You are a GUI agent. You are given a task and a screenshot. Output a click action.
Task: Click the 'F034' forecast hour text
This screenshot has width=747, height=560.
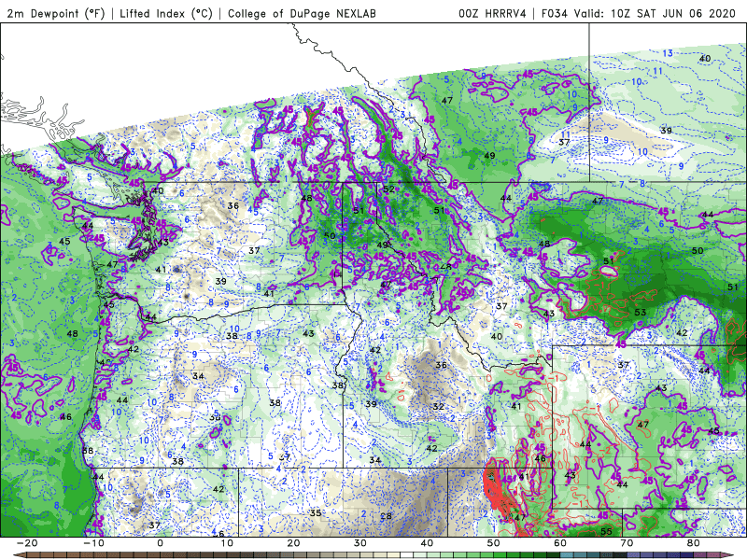(555, 13)
